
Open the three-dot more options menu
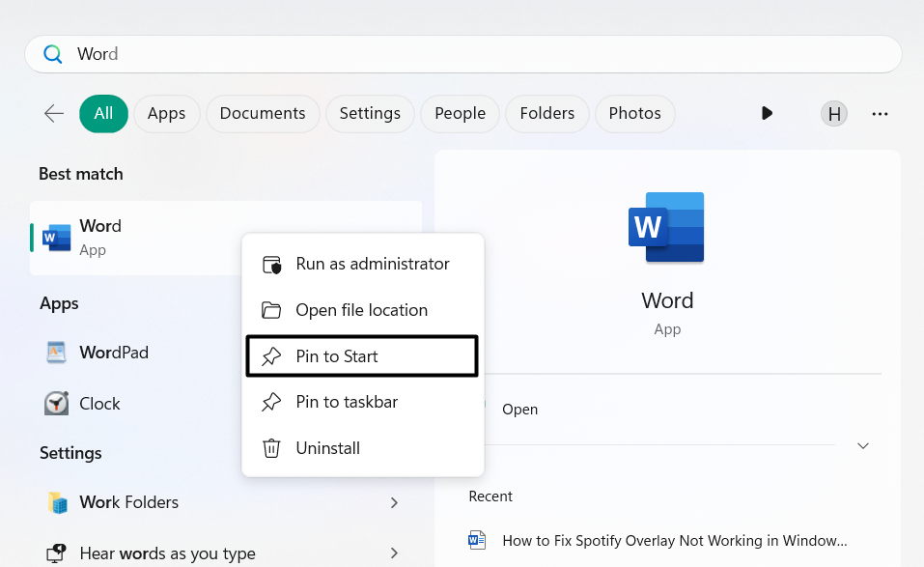click(880, 114)
